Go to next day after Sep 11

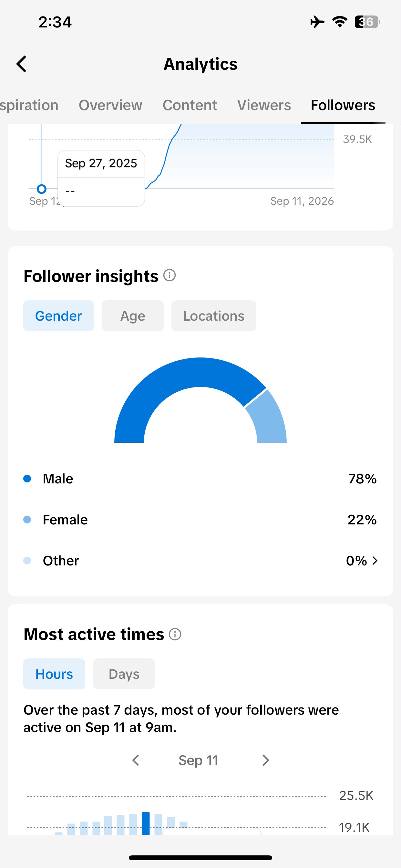265,760
